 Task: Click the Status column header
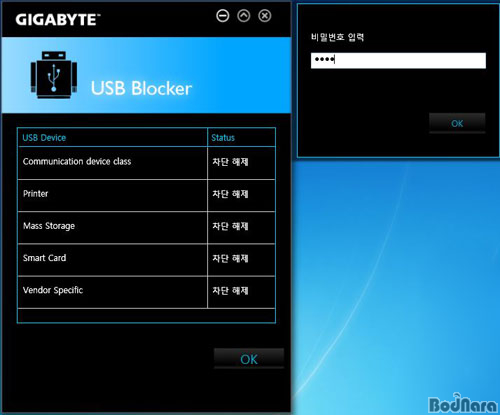tap(223, 138)
